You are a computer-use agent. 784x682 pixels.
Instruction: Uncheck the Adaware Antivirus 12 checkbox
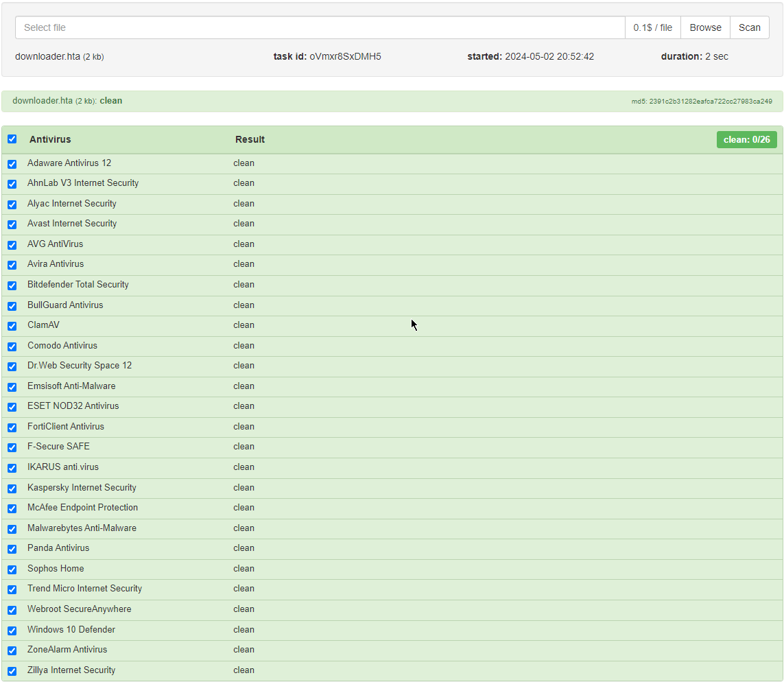(x=12, y=164)
